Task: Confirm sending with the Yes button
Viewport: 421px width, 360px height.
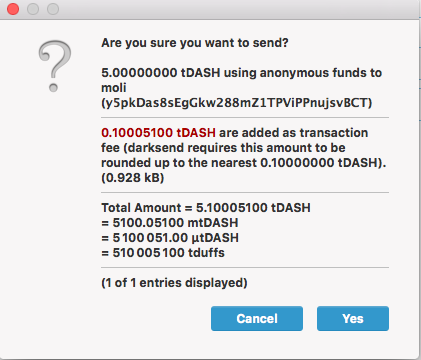Action: [353, 318]
